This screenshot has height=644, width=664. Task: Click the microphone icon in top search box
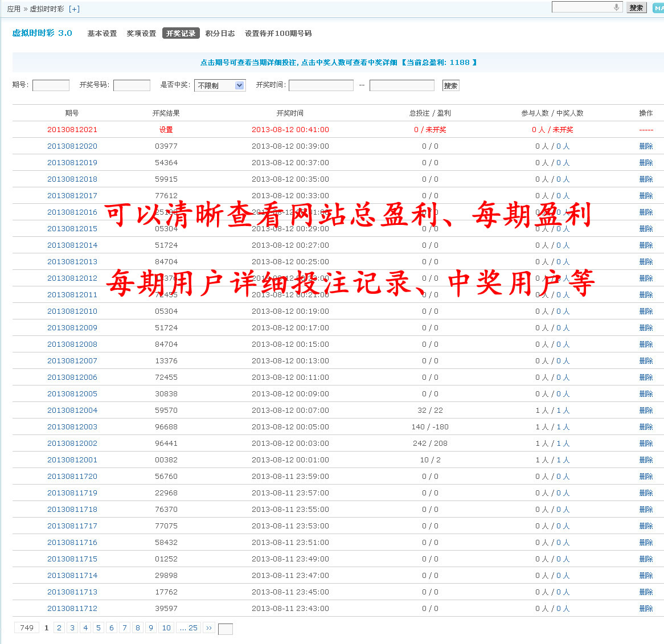coord(617,7)
